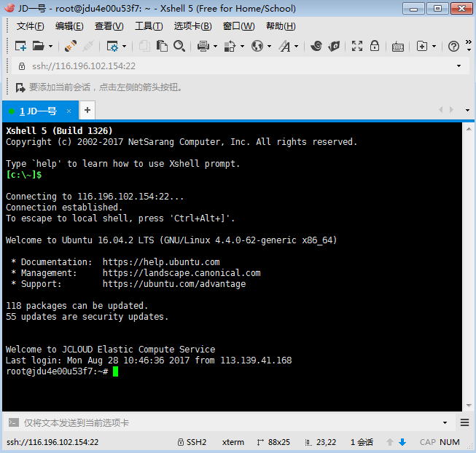Add a new tab with plus button
This screenshot has width=476, height=453.
coord(87,110)
